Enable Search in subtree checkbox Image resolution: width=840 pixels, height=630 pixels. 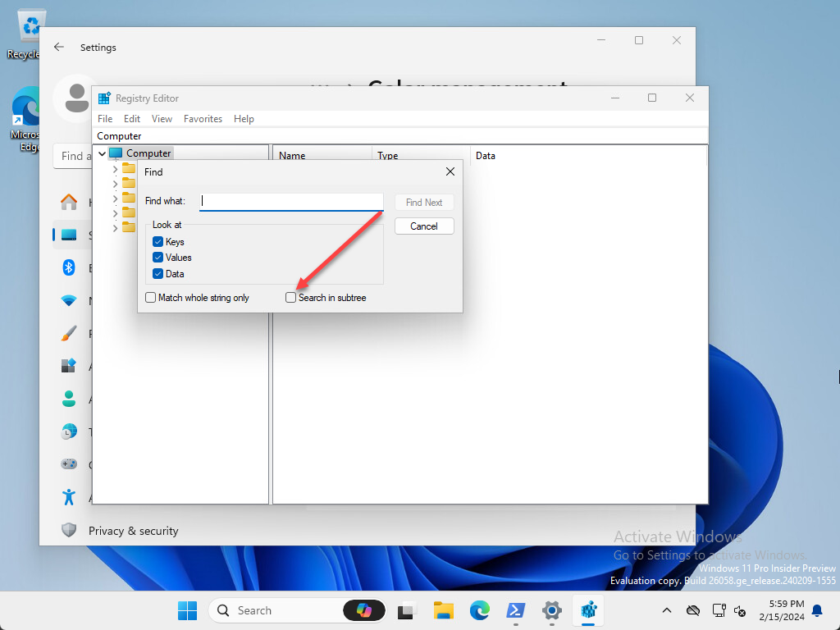(290, 297)
